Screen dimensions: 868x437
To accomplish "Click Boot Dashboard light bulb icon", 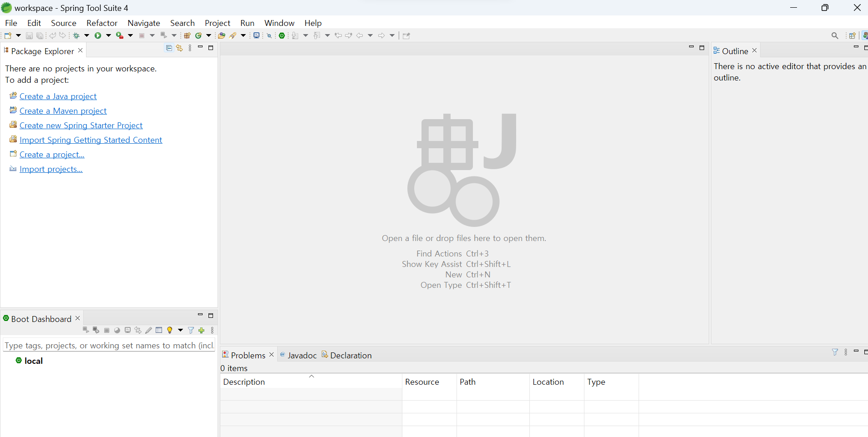I will (x=170, y=330).
